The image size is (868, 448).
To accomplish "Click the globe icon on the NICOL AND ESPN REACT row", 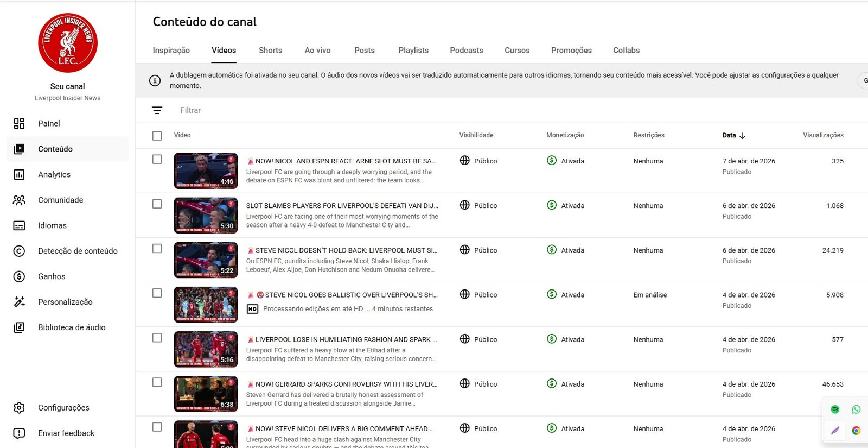I will (x=465, y=161).
